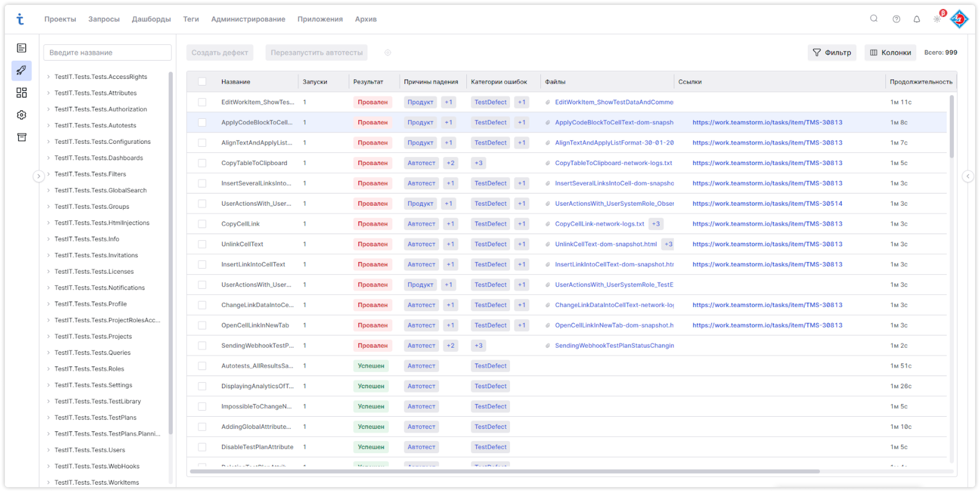Open the archive box sidebar icon
The width and height of the screenshot is (980, 492).
pos(22,137)
